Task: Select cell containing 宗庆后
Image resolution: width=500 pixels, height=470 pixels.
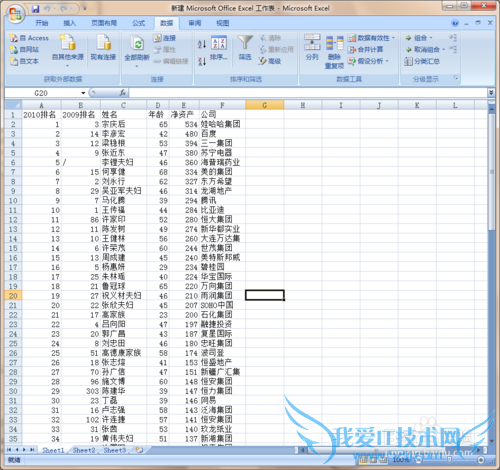Action: (123, 124)
